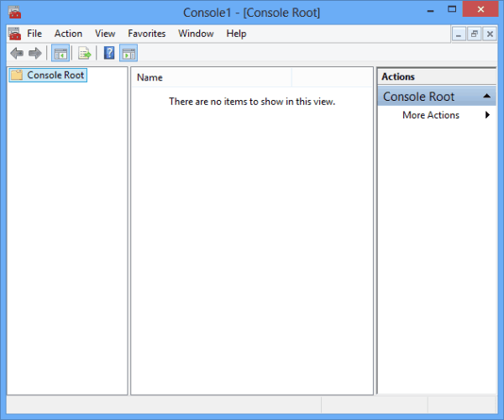Image resolution: width=504 pixels, height=420 pixels.
Task: Open the Window menu
Action: point(196,34)
